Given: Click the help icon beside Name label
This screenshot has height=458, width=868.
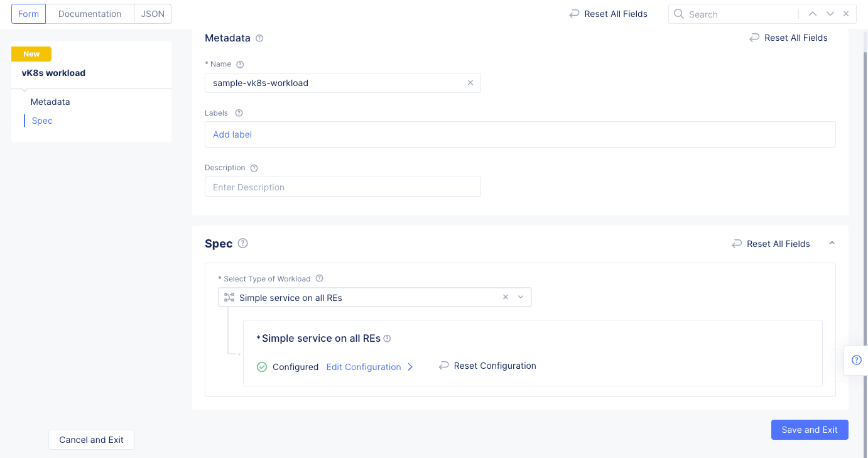Looking at the screenshot, I should (240, 64).
